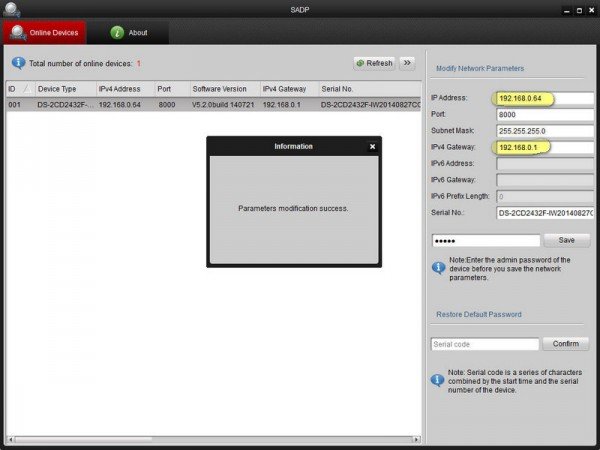Click the Modify Network Parameters heading
This screenshot has width=600, height=450.
[480, 68]
